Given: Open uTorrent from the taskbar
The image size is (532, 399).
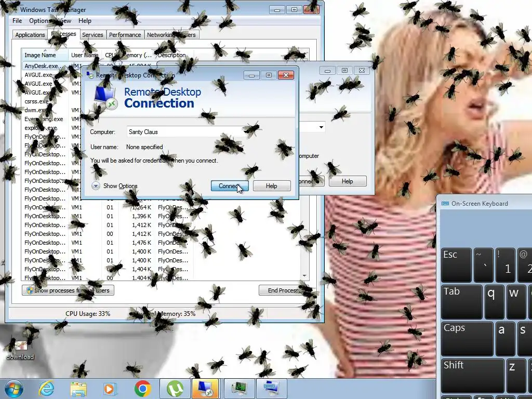Looking at the screenshot, I should tap(175, 389).
